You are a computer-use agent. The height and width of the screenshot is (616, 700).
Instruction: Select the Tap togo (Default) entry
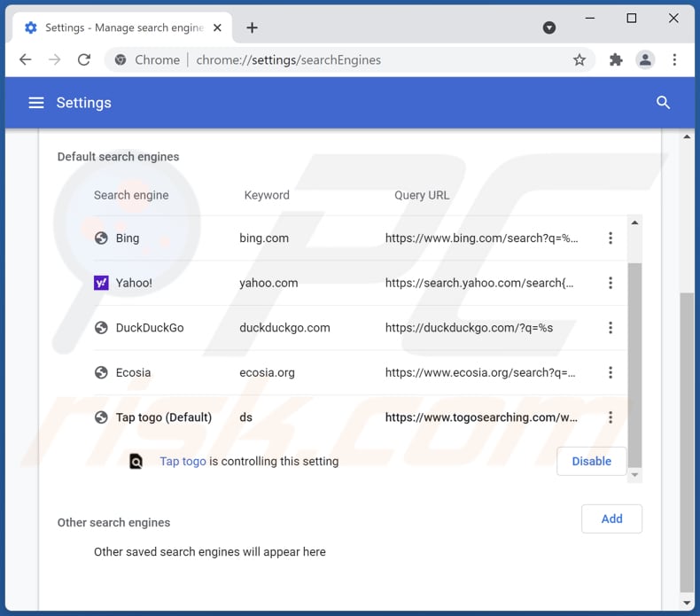click(163, 417)
